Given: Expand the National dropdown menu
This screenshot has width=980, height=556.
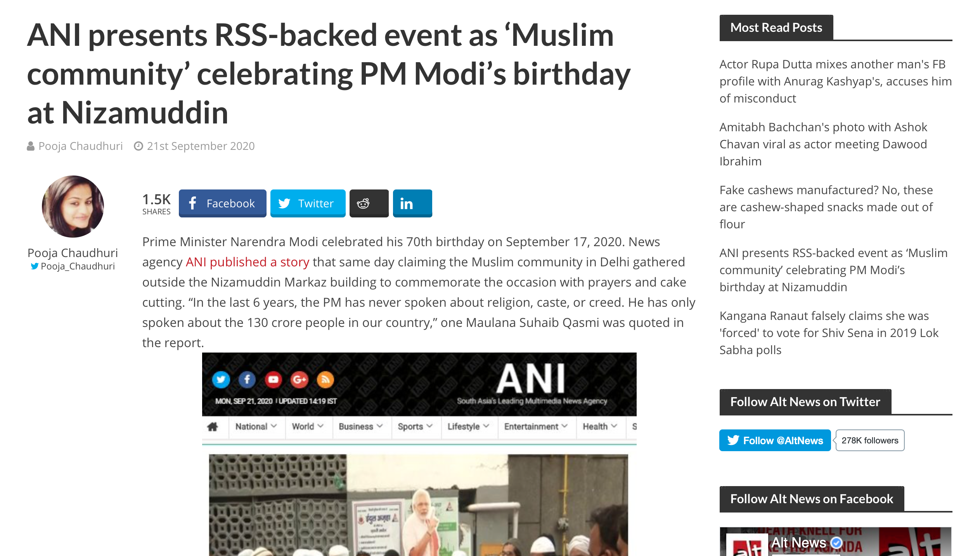Looking at the screenshot, I should pyautogui.click(x=256, y=427).
